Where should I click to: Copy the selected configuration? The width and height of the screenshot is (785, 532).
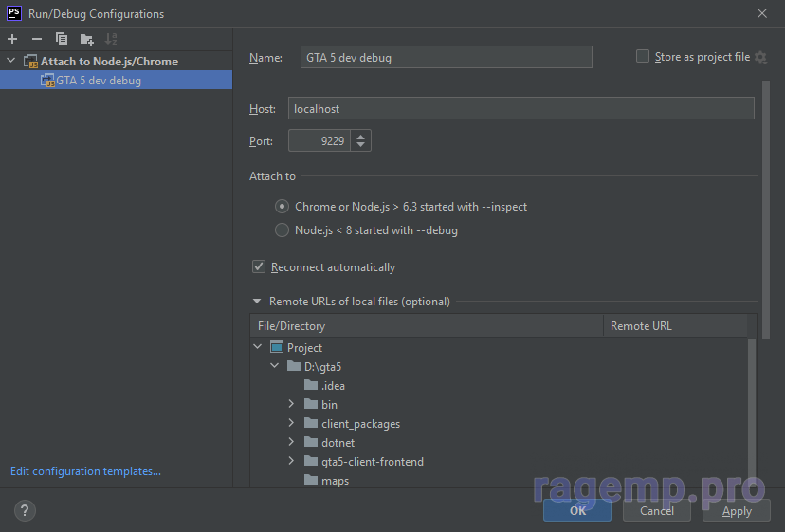pyautogui.click(x=62, y=39)
